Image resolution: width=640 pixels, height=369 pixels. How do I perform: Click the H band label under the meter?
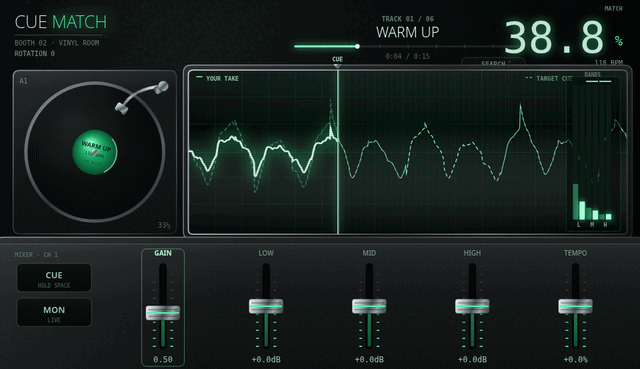click(605, 225)
